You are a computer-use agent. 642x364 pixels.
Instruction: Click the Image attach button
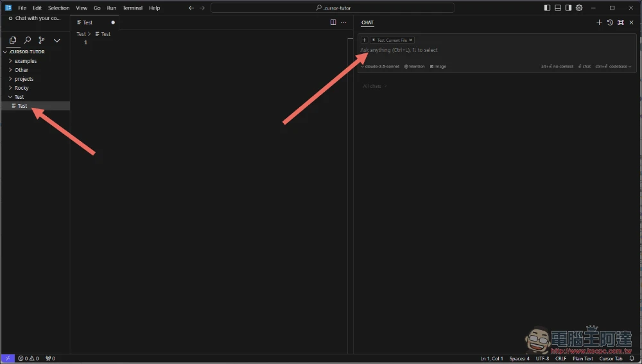click(x=438, y=66)
